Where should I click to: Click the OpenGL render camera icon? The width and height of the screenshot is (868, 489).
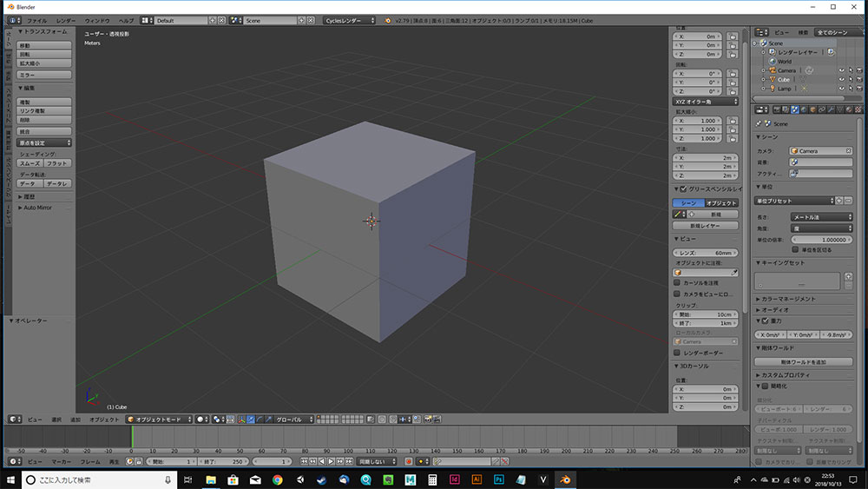coord(428,420)
